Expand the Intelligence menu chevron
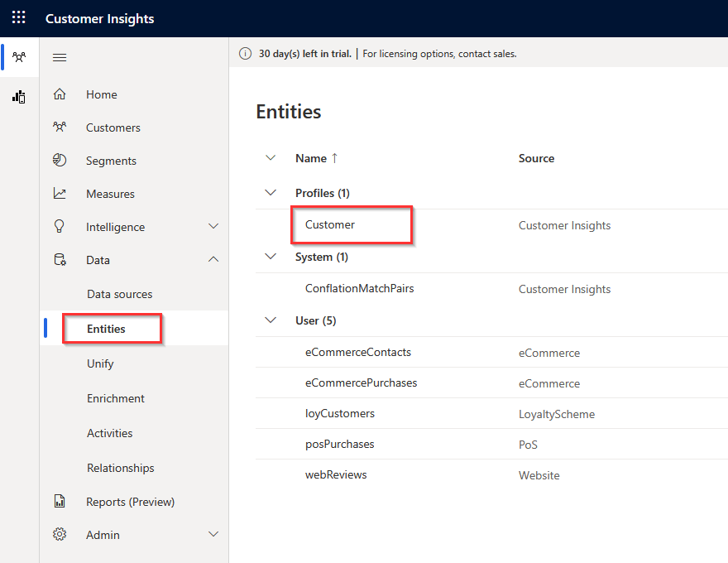The width and height of the screenshot is (728, 563). [x=213, y=227]
